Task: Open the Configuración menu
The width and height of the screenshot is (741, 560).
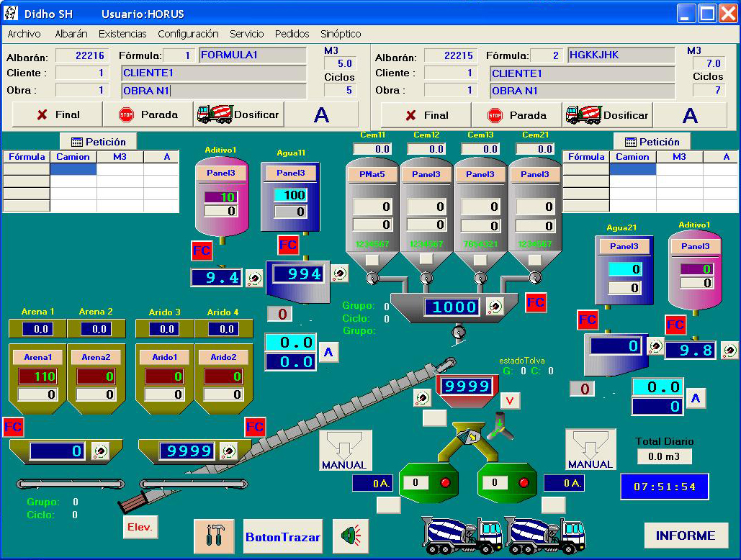Action: coord(188,34)
